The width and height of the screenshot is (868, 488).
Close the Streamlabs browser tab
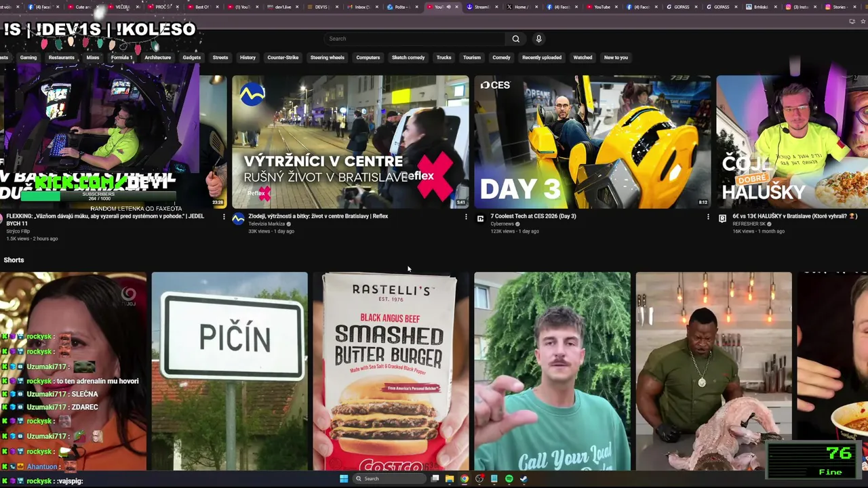pos(496,7)
